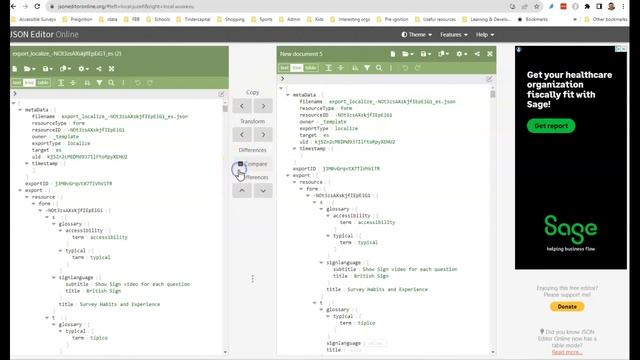Undo last change in left panel
640x360 pixels.
pos(138,83)
